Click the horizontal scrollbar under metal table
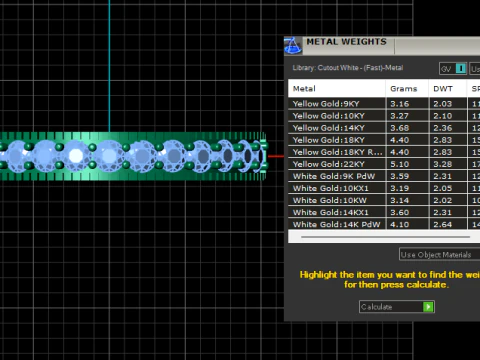The image size is (480, 360). pyautogui.click(x=385, y=237)
